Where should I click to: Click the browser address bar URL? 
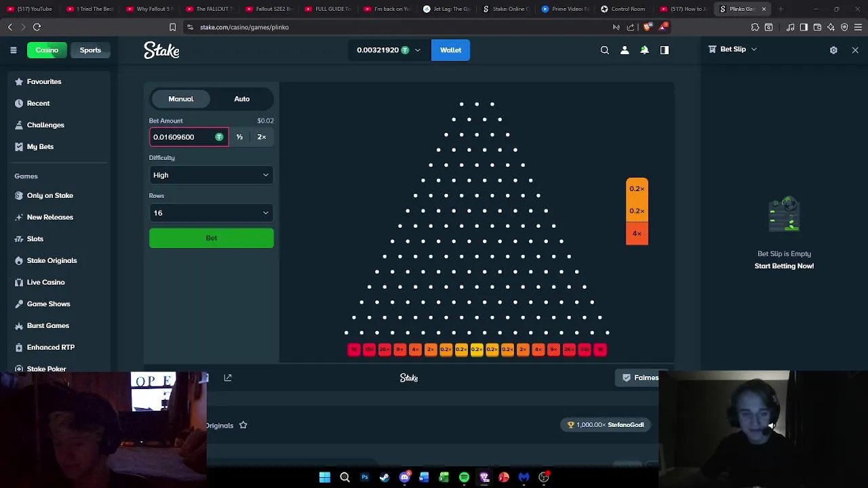(244, 27)
